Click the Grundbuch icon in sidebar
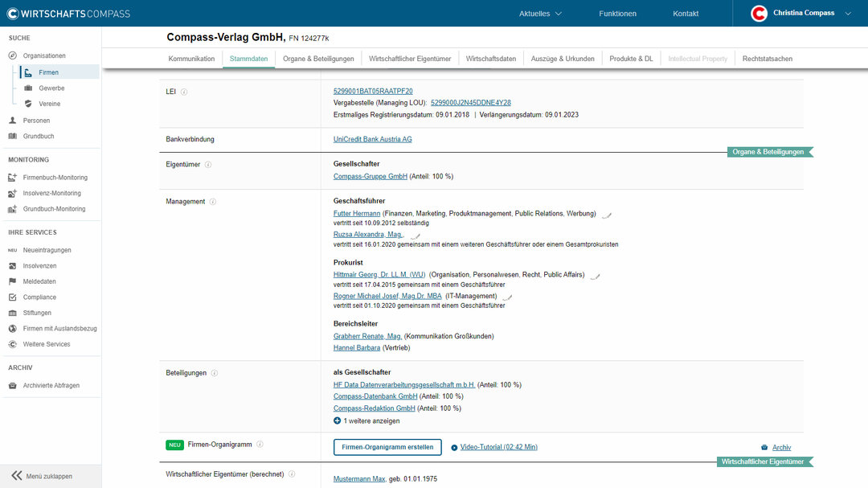 (x=13, y=136)
